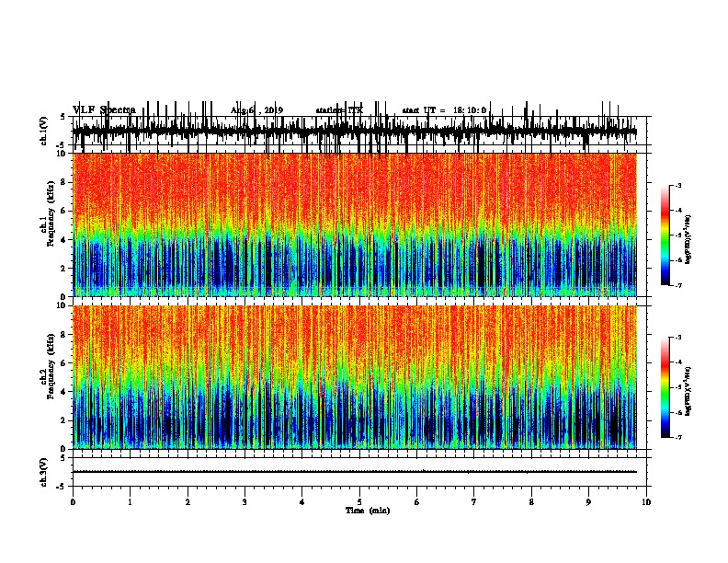Click the ch.1 spectrogram panel
The image size is (728, 563).
pyautogui.click(x=355, y=224)
